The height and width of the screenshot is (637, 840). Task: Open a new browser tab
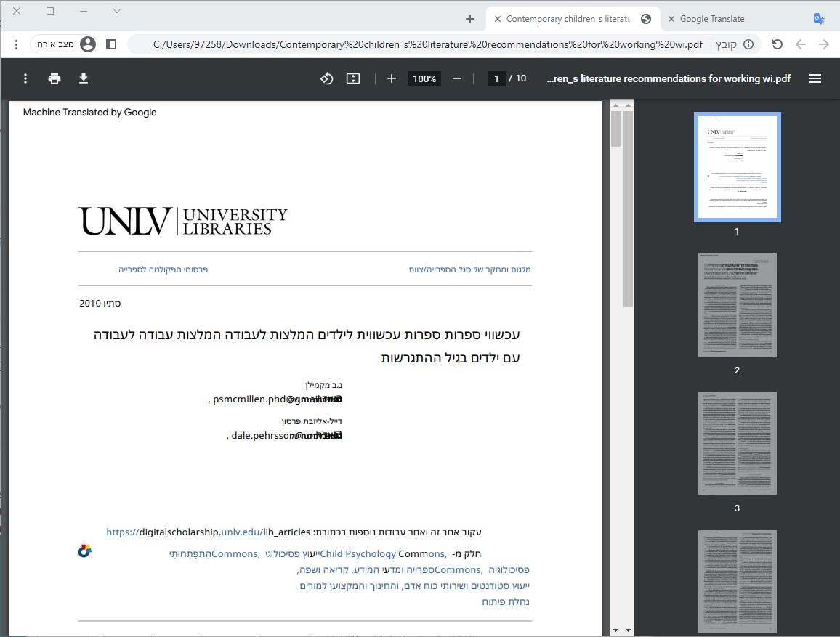(470, 19)
